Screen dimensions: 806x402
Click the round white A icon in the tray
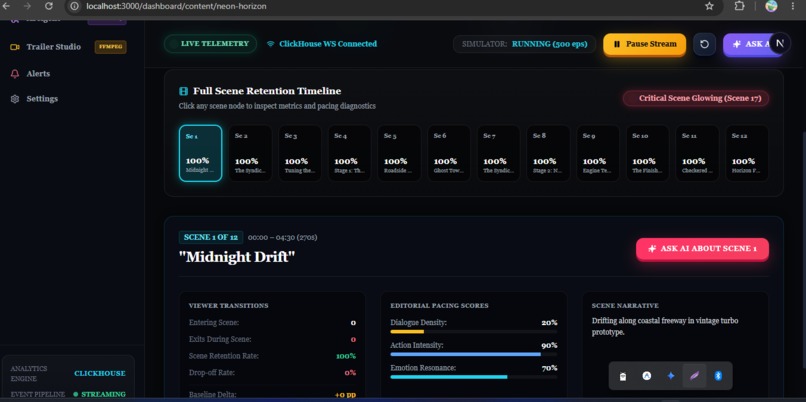point(647,376)
